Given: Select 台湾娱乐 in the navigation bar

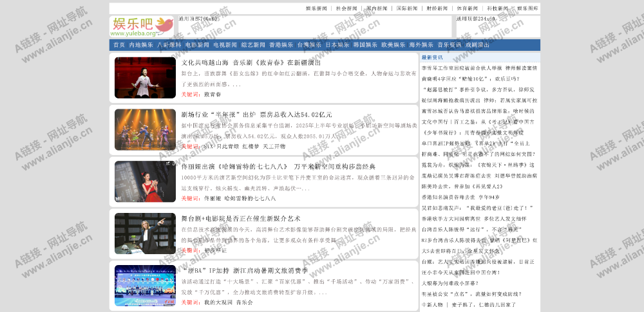Looking at the screenshot, I should pyautogui.click(x=309, y=45).
